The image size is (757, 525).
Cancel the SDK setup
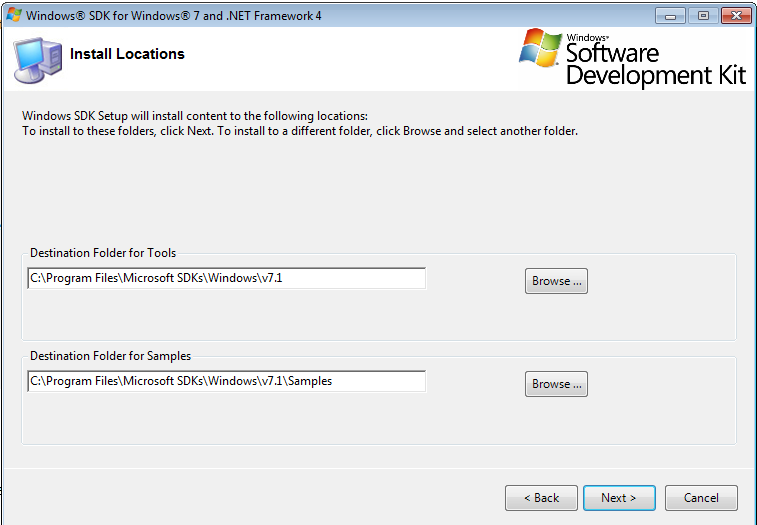coord(701,497)
